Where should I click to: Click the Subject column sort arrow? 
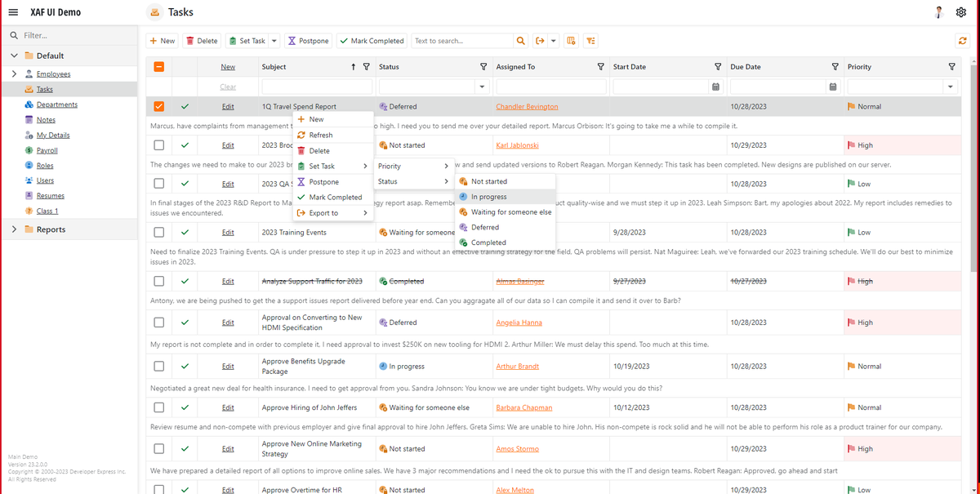point(353,67)
